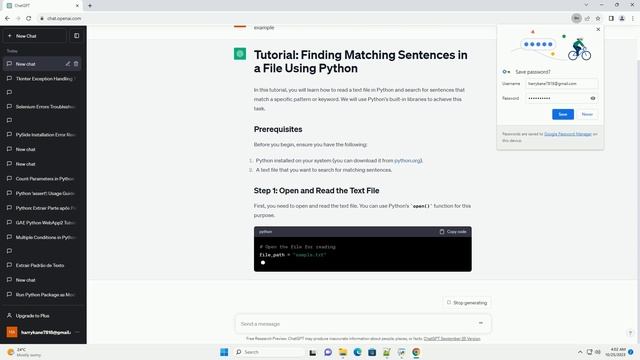Viewport: 640px width, 360px height.
Task: Open the tab search chevron in title bar
Action: [586, 5]
